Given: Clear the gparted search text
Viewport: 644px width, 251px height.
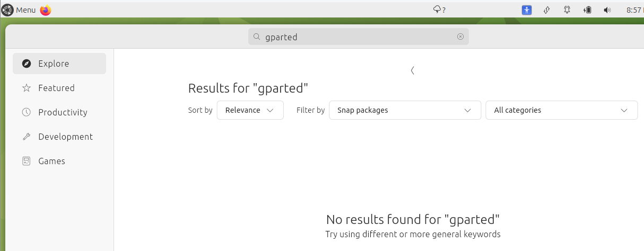Looking at the screenshot, I should pyautogui.click(x=460, y=37).
